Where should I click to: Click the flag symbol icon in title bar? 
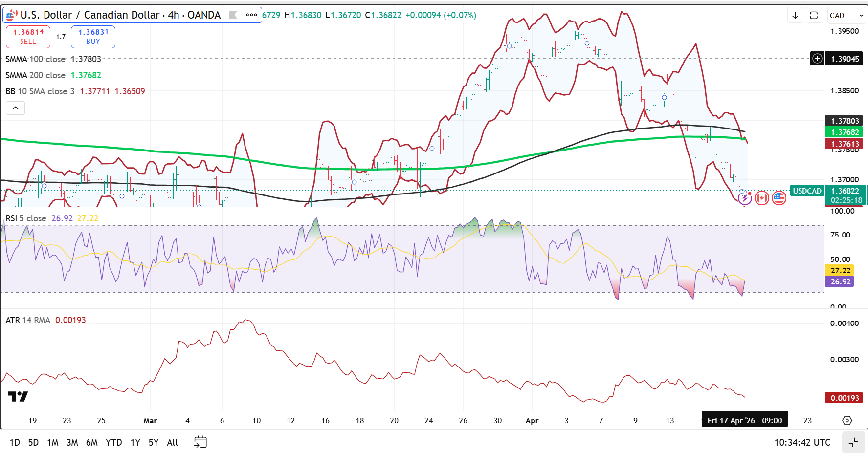[233, 15]
